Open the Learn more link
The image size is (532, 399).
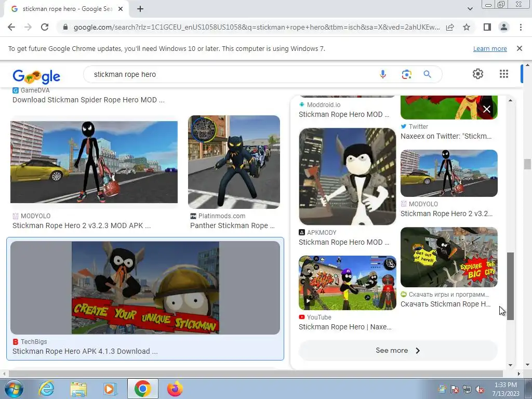point(490,48)
